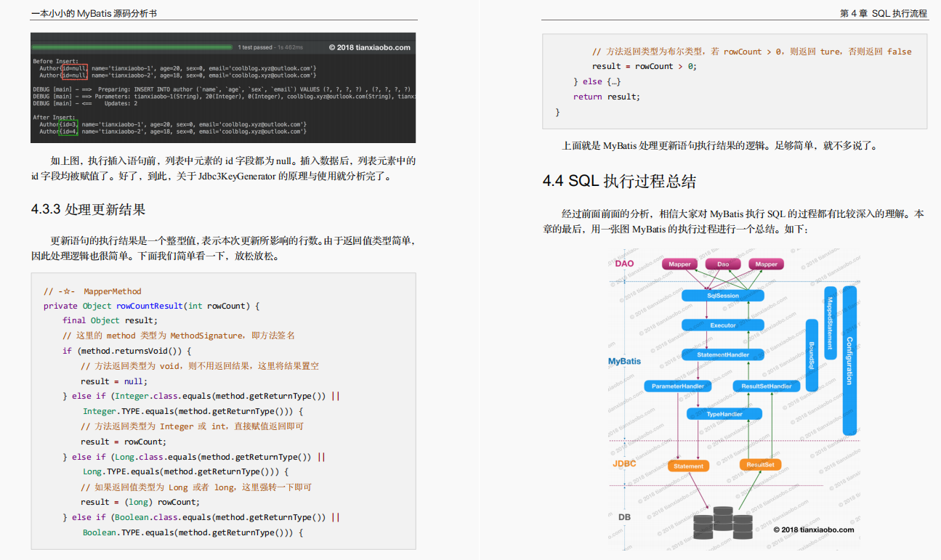Screen dimensions: 941x560
Task: Click the leftmost pink Mapper node
Action: (679, 264)
